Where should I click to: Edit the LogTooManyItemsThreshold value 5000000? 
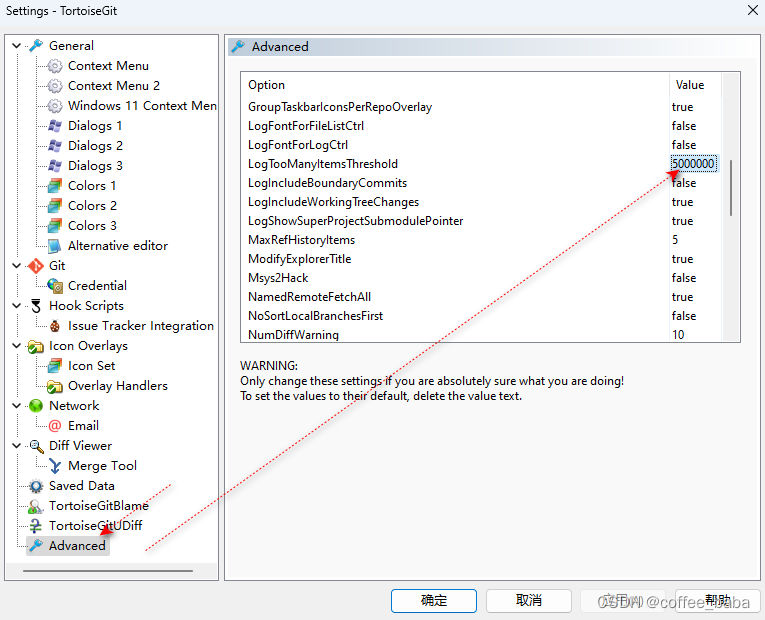pos(693,164)
